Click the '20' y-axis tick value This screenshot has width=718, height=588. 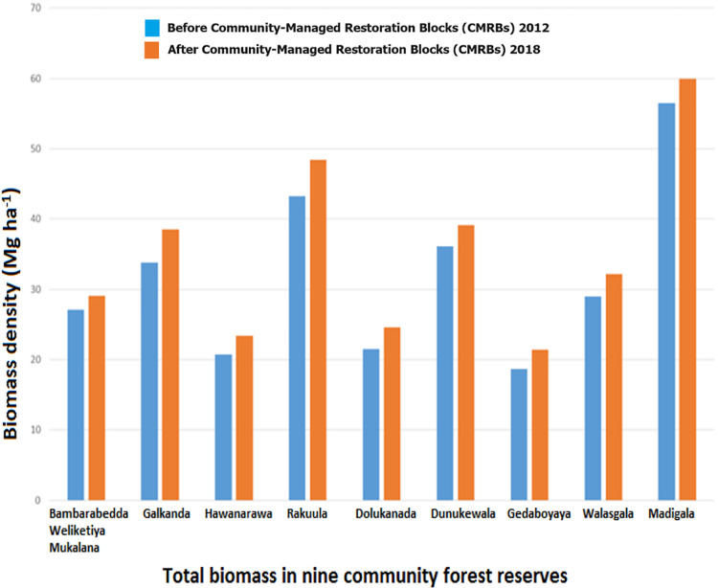pyautogui.click(x=36, y=359)
